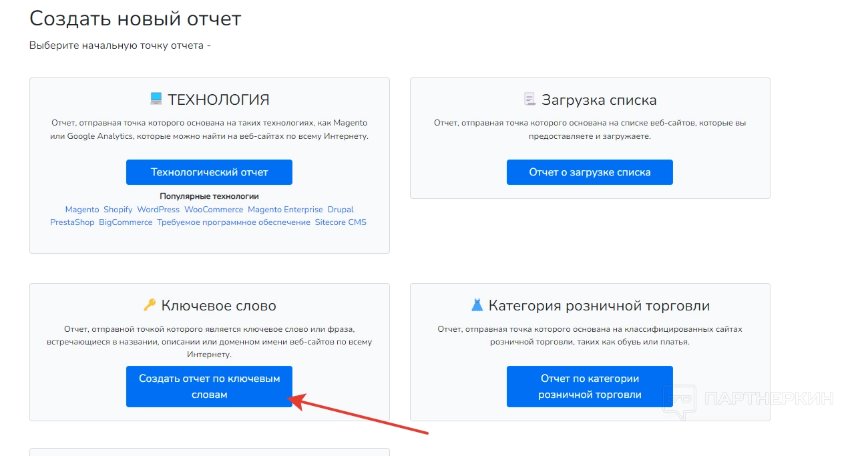Click the laptop icon beside ТЕХНОЛОГИЯ
The image size is (868, 456).
pyautogui.click(x=156, y=99)
